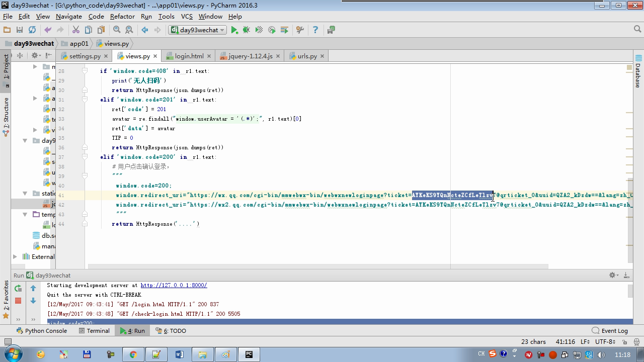Toggle the 4: Run tool window button
This screenshot has height=362, width=644.
tap(132, 331)
